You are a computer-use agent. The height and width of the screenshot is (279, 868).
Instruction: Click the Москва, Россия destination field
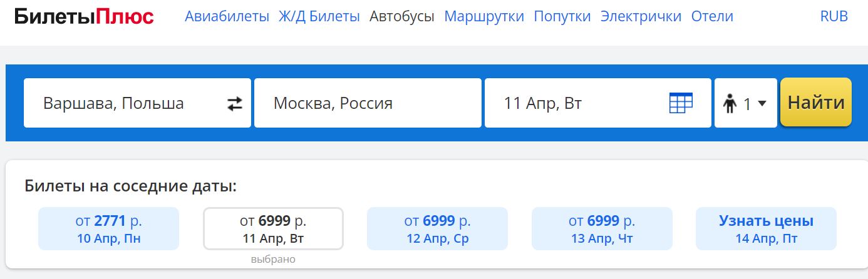point(367,103)
